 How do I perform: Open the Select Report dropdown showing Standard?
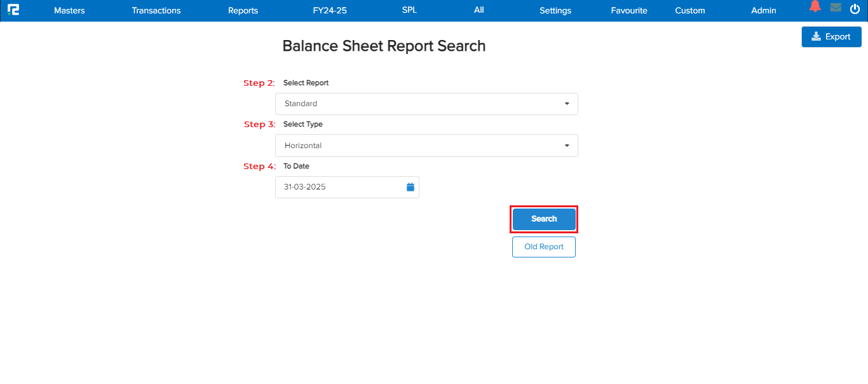[x=426, y=104]
